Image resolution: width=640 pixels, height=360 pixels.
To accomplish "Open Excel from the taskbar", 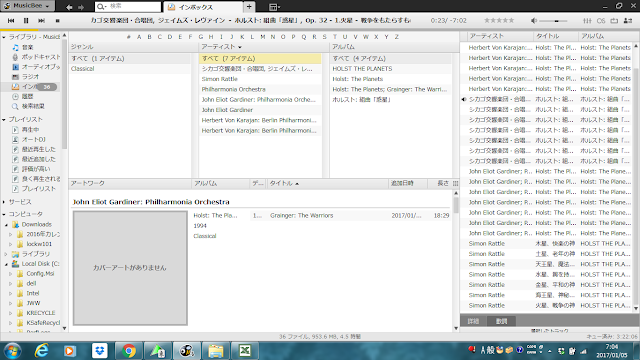I will (245, 351).
